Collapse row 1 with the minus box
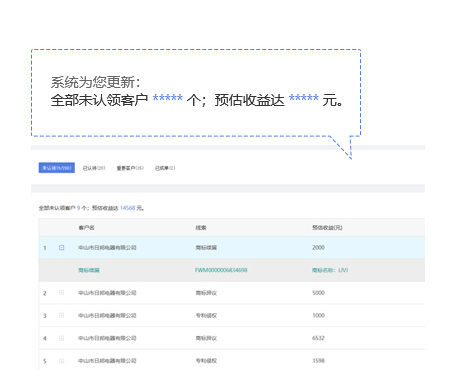Screen dimensions: 460x370 coord(61,247)
